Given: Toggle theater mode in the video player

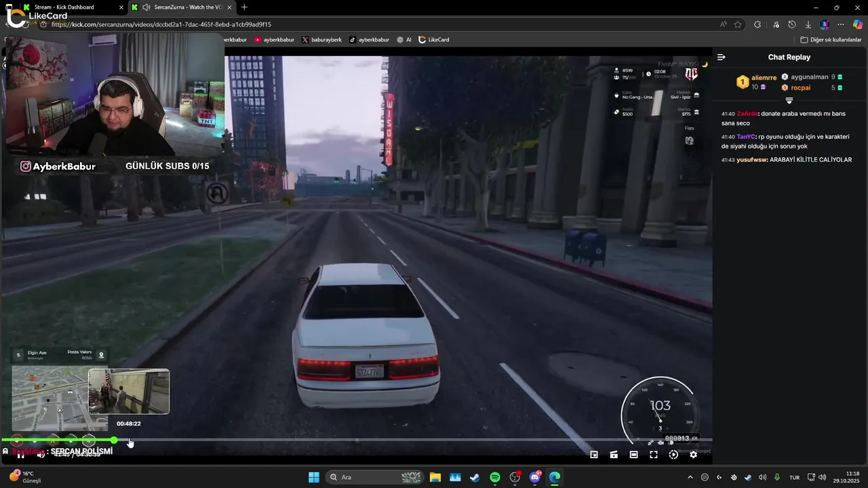Looking at the screenshot, I should [x=633, y=455].
